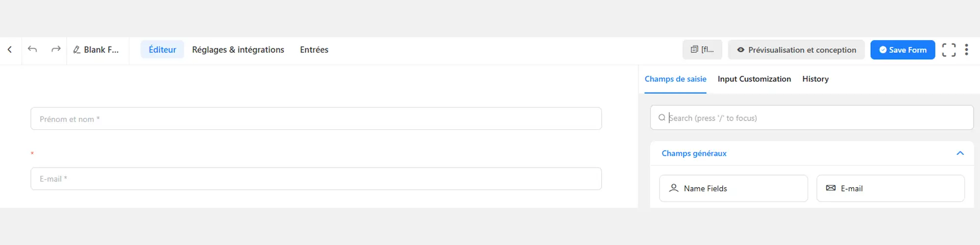Image resolution: width=980 pixels, height=245 pixels.
Task: Open the three-dot more options menu
Action: click(x=966, y=49)
